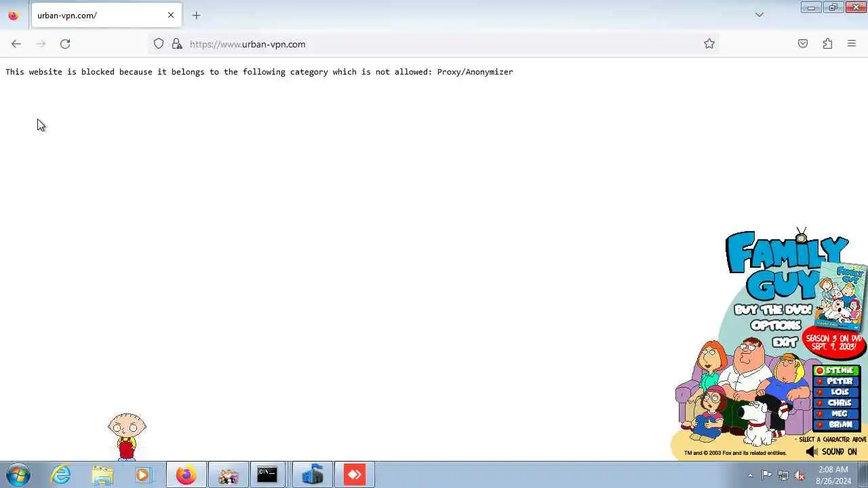
Task: Open the Firefox hamburger application menu
Action: click(852, 44)
